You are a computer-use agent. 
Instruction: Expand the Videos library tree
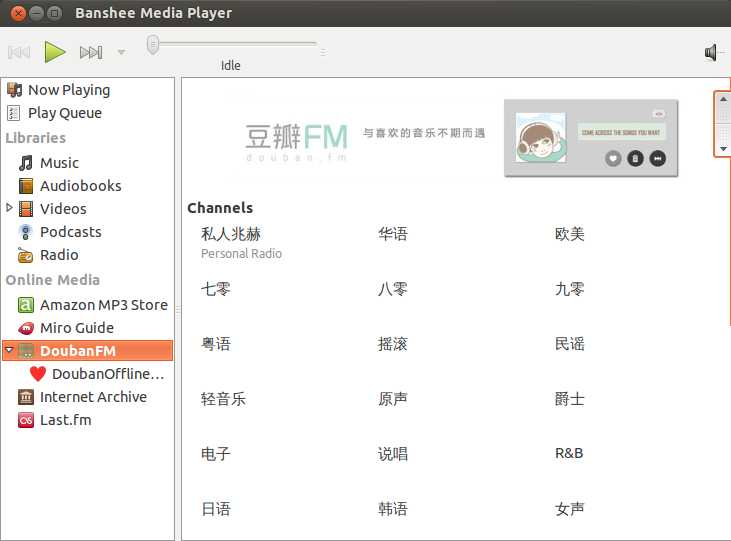pos(9,207)
